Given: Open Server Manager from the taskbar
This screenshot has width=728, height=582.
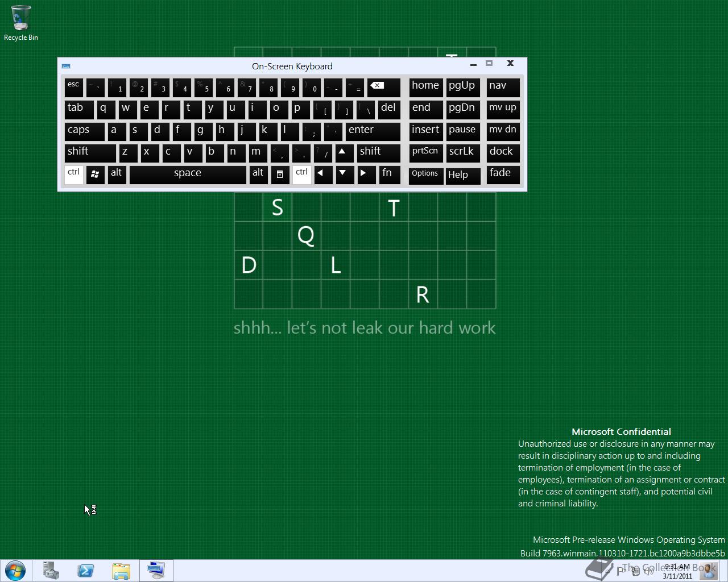Looking at the screenshot, I should [x=51, y=571].
